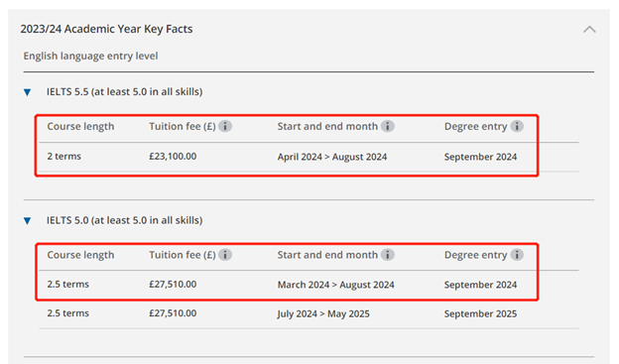Click info icon beside second Start and end month
Screen dimensions: 619x364
click(x=388, y=255)
